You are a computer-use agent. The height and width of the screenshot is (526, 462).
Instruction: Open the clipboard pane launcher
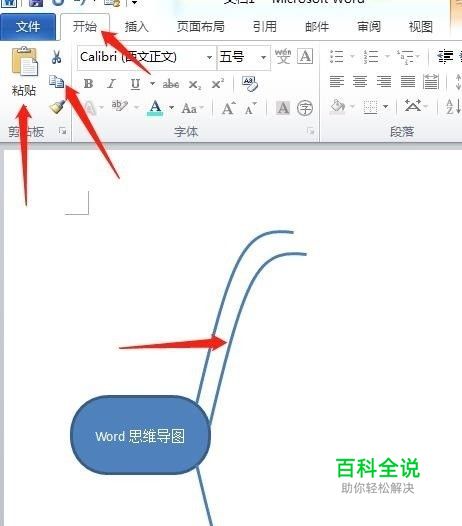coord(62,131)
